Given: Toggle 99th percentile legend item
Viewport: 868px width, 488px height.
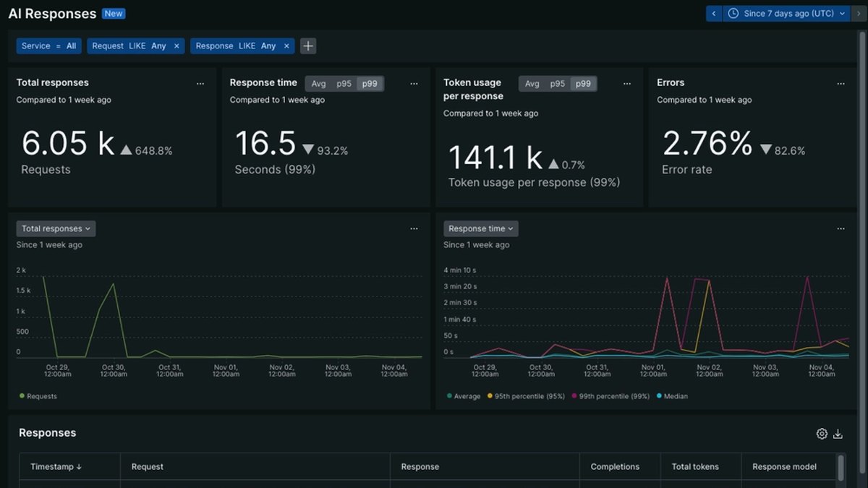Looking at the screenshot, I should pyautogui.click(x=610, y=396).
